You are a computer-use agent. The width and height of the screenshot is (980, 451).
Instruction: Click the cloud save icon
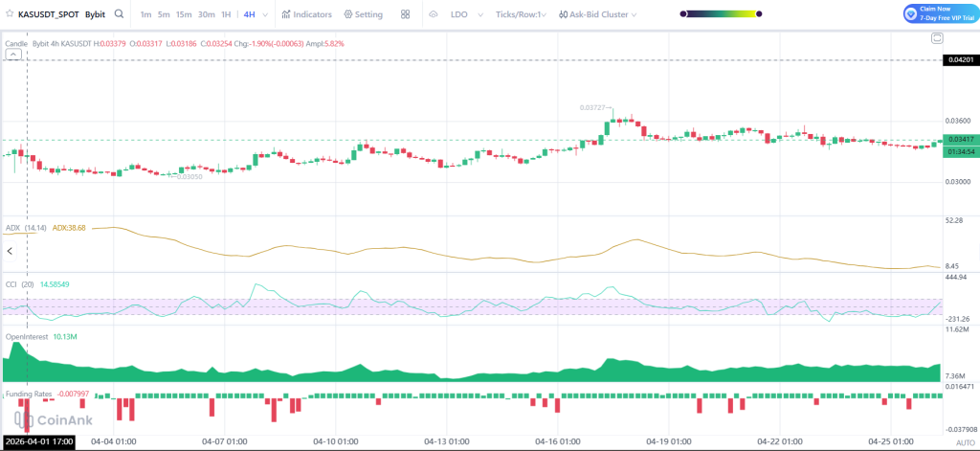click(434, 14)
